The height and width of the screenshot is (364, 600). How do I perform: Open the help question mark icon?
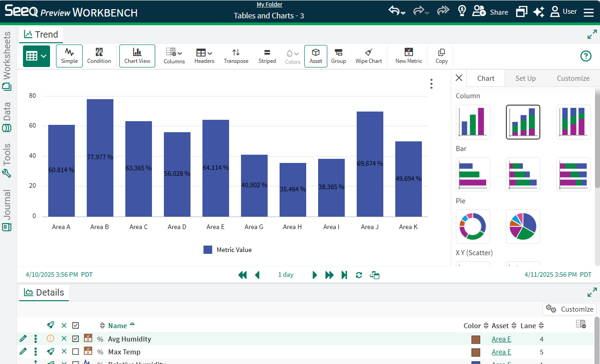pyautogui.click(x=586, y=56)
